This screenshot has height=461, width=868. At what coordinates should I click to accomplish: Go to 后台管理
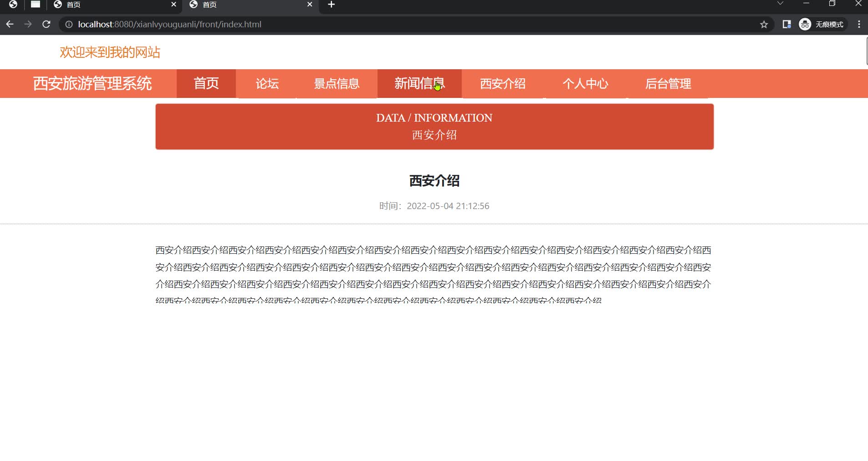(669, 83)
